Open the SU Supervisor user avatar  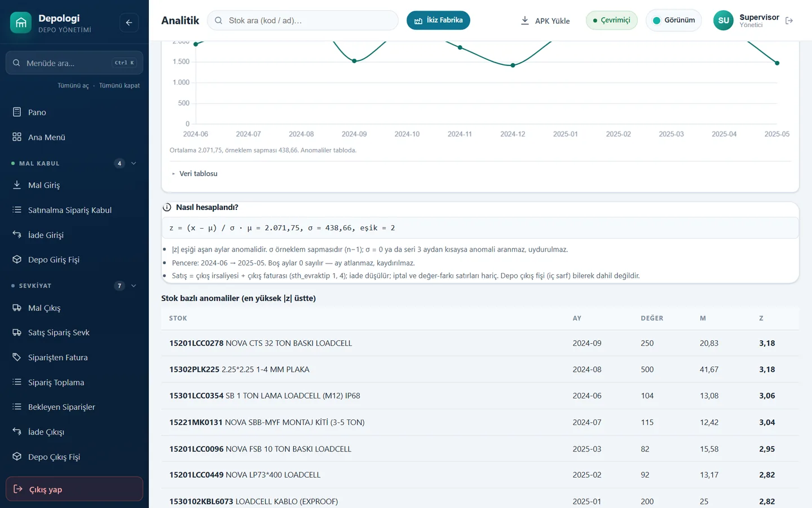coord(723,20)
